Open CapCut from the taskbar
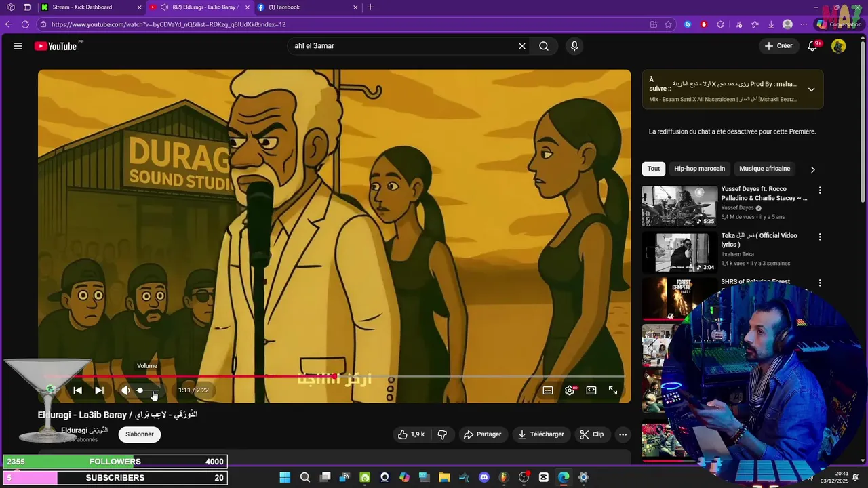This screenshot has height=488, width=868. (x=544, y=478)
